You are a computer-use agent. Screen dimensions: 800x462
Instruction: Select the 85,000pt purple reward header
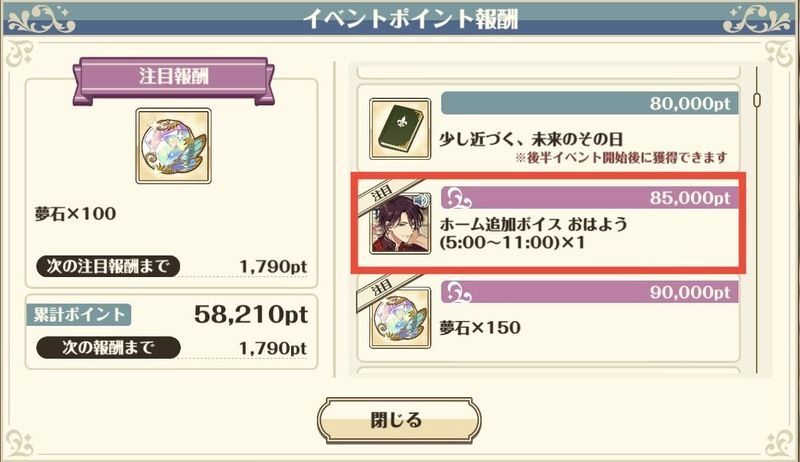[589, 197]
